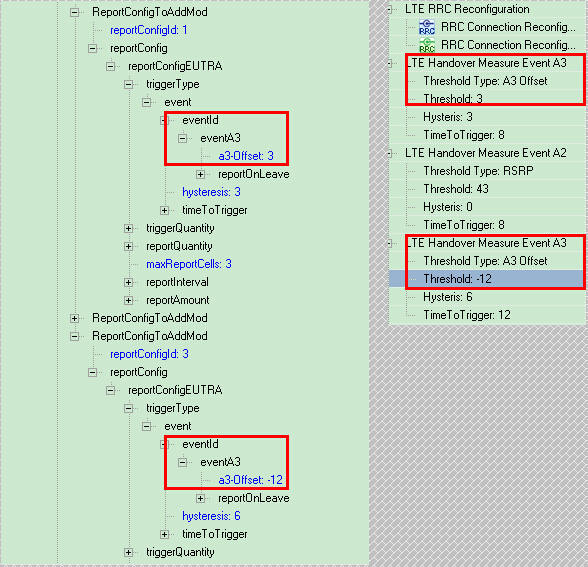Image resolution: width=588 pixels, height=567 pixels.
Task: Expand reportOnLeave beneath a3-Offset: 3
Action: pos(201,174)
